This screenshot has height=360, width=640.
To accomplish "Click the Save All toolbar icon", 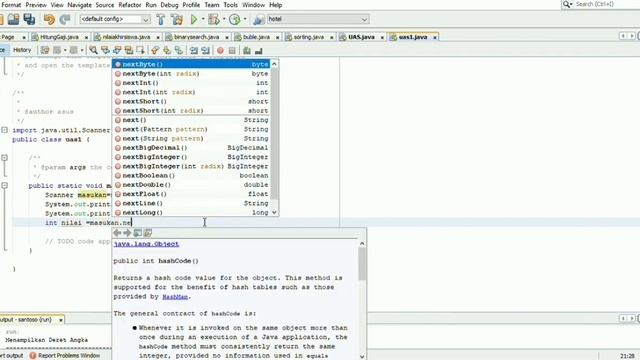I will coord(29,19).
